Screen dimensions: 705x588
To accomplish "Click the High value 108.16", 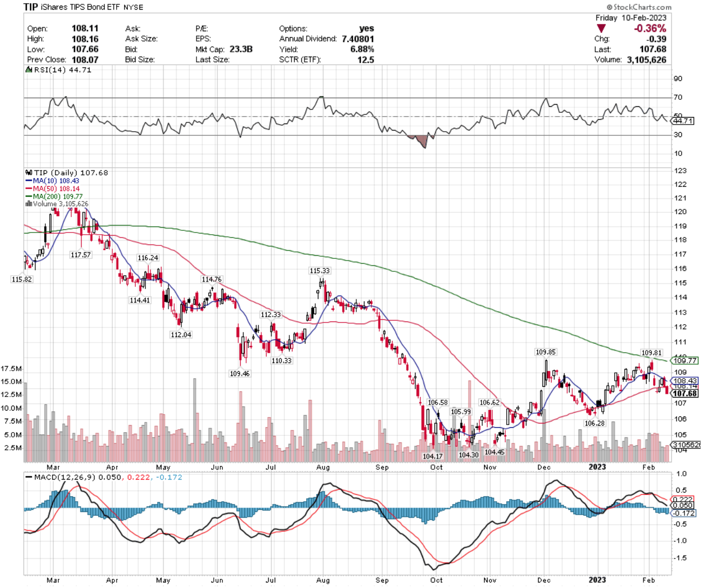I will coord(85,39).
